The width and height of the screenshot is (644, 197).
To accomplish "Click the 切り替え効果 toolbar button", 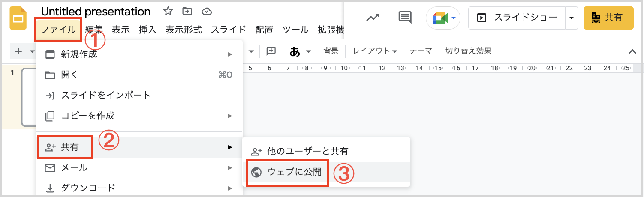I will pyautogui.click(x=468, y=51).
